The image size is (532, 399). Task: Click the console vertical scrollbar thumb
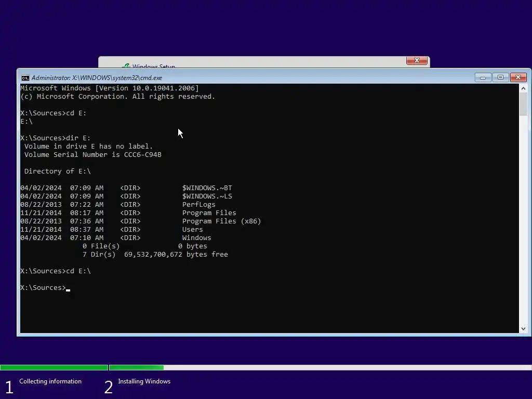523,105
